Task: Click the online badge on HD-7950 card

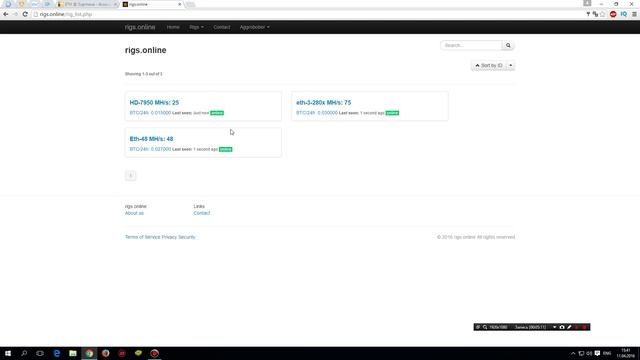Action: tap(217, 113)
